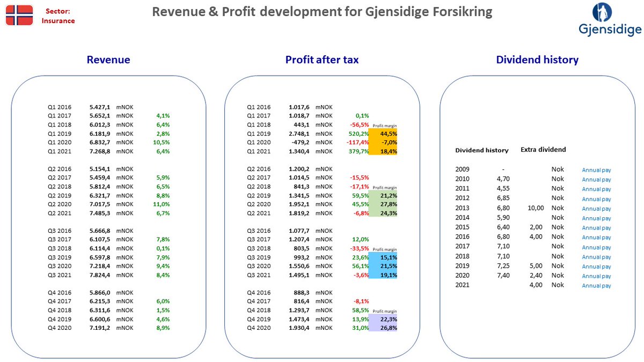The image size is (644, 362).
Task: Open the 'Annual pay' link for 2013
Action: 597,209
